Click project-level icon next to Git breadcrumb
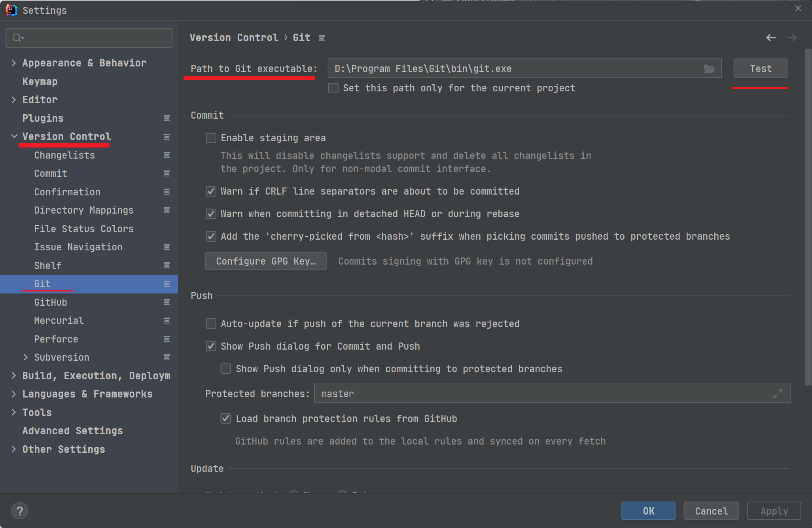This screenshot has height=528, width=812. pos(322,38)
